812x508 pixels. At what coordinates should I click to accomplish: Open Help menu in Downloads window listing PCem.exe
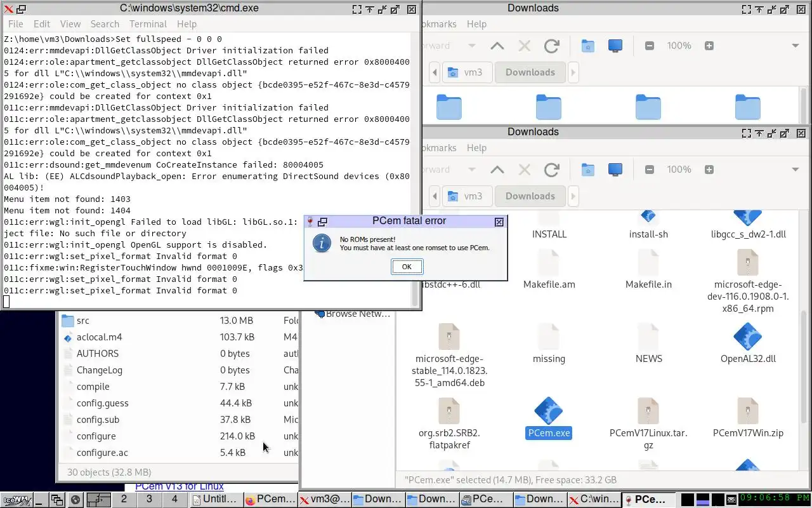[x=476, y=148]
